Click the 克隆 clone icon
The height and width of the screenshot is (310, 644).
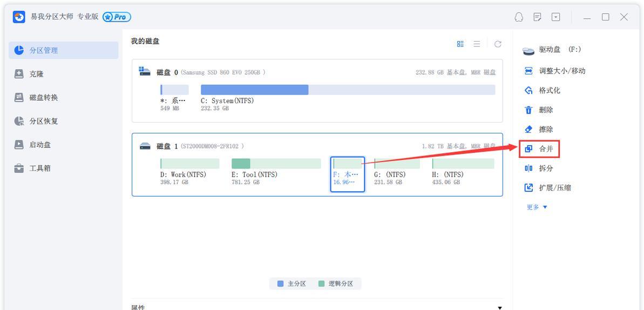pyautogui.click(x=19, y=74)
